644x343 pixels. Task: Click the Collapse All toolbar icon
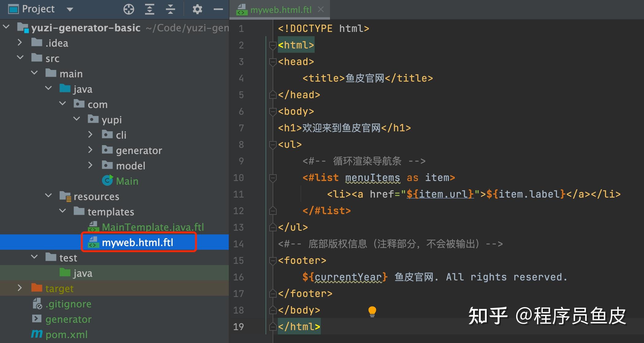tap(170, 10)
